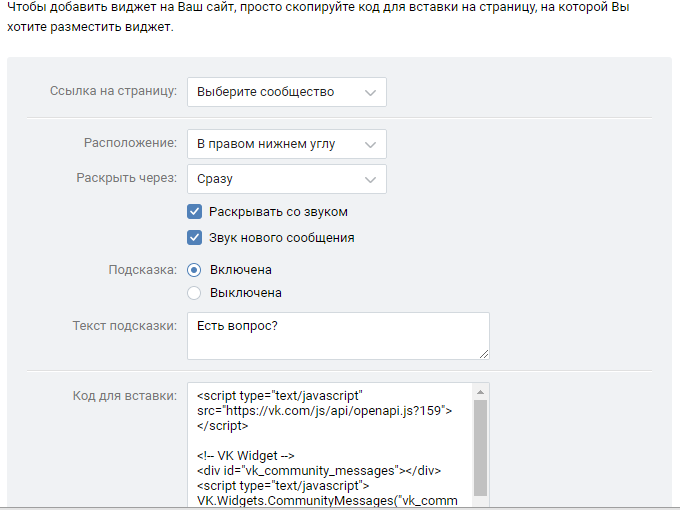The width and height of the screenshot is (680, 510).
Task: Click the resize grip of hint textarea
Action: click(484, 354)
